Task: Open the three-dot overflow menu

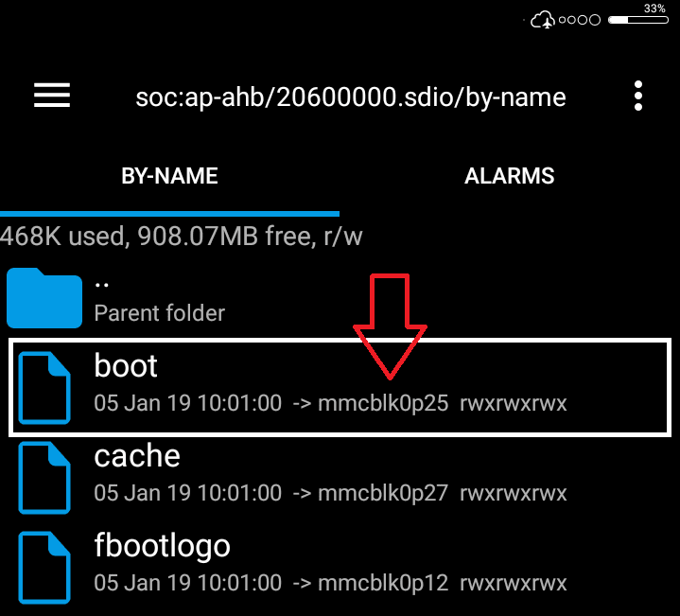Action: (x=638, y=96)
